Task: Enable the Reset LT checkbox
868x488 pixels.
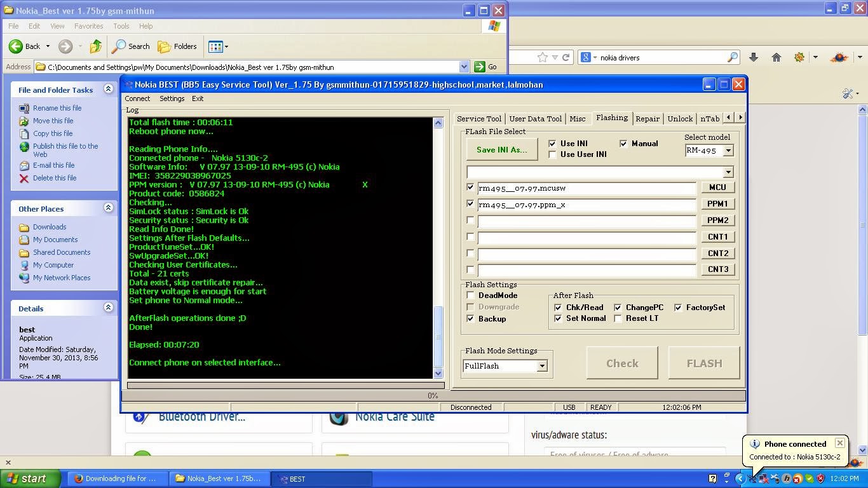Action: click(618, 318)
